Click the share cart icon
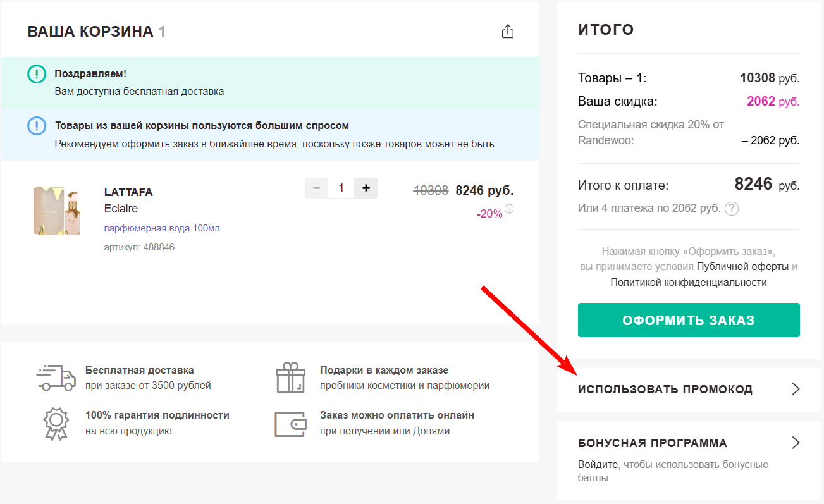824x504 pixels. point(508,30)
